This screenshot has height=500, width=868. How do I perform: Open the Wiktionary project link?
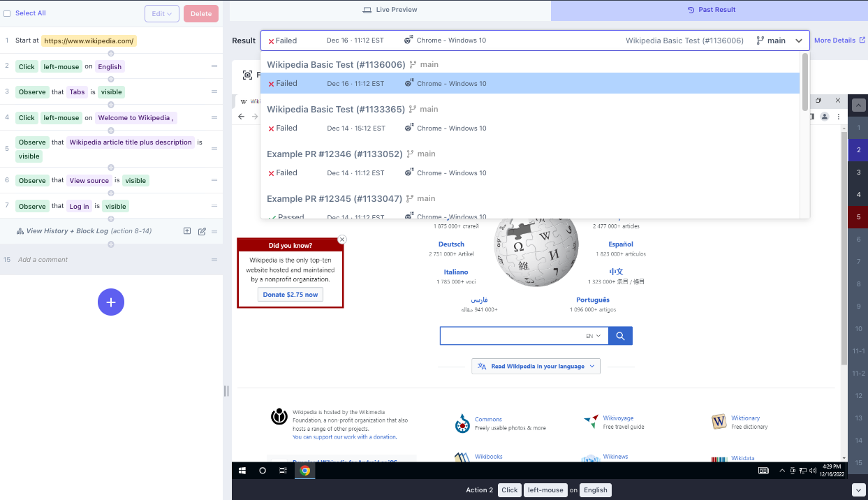click(x=746, y=418)
